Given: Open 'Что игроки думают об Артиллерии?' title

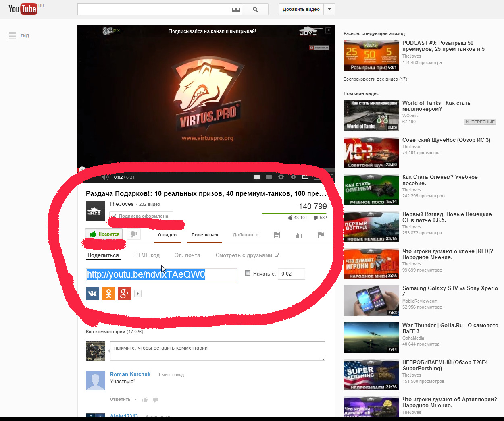Looking at the screenshot, I should (450, 402).
